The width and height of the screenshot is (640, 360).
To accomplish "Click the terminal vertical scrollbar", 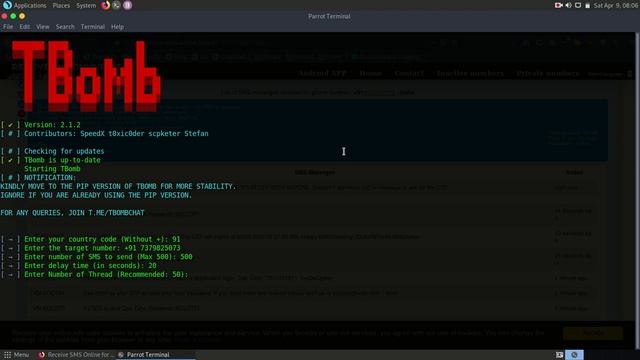I will [x=637, y=190].
